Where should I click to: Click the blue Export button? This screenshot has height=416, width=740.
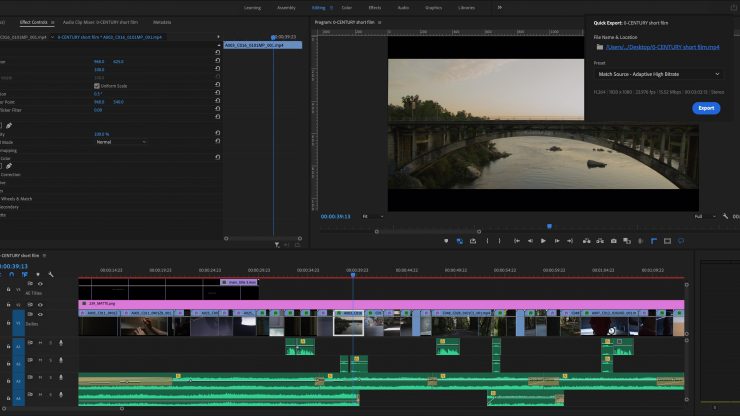(706, 108)
